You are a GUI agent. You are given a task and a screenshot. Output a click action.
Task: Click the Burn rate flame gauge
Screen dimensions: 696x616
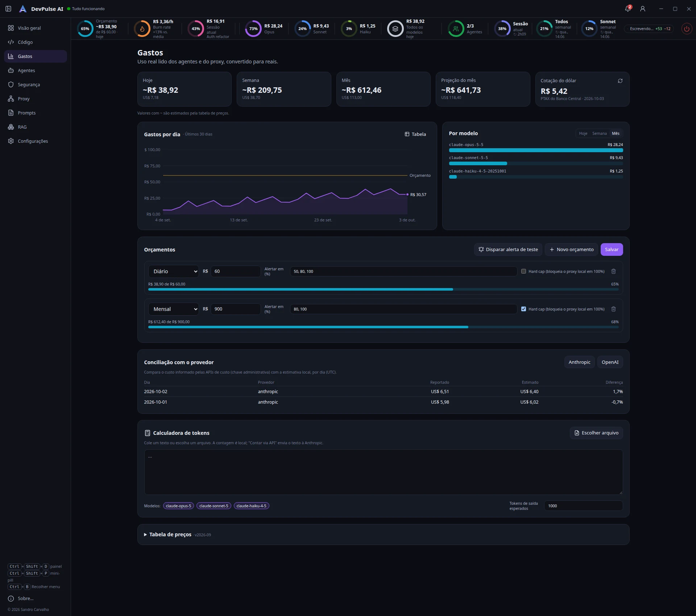pyautogui.click(x=142, y=29)
